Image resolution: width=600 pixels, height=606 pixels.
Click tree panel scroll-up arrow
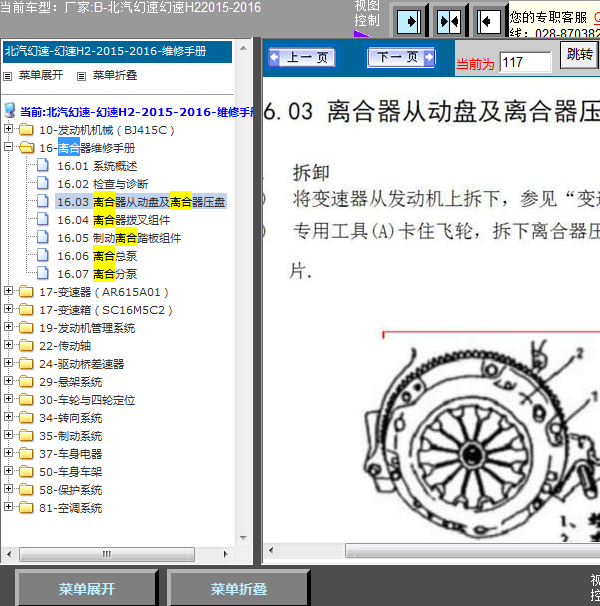[x=243, y=48]
